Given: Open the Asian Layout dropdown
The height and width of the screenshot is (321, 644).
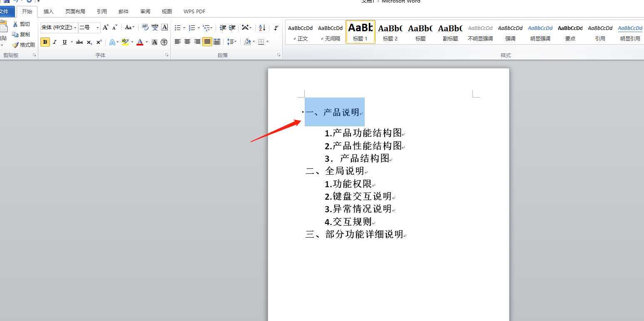Looking at the screenshot, I should coord(247,28).
